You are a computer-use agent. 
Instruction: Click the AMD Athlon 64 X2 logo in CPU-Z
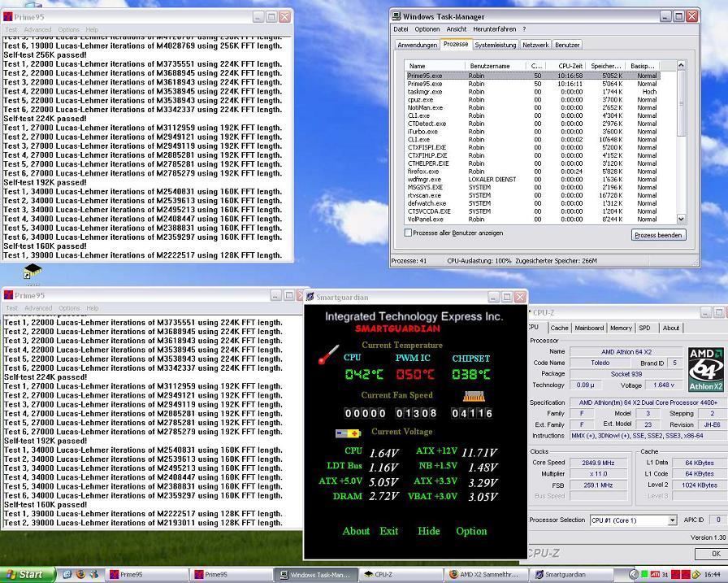click(x=706, y=369)
